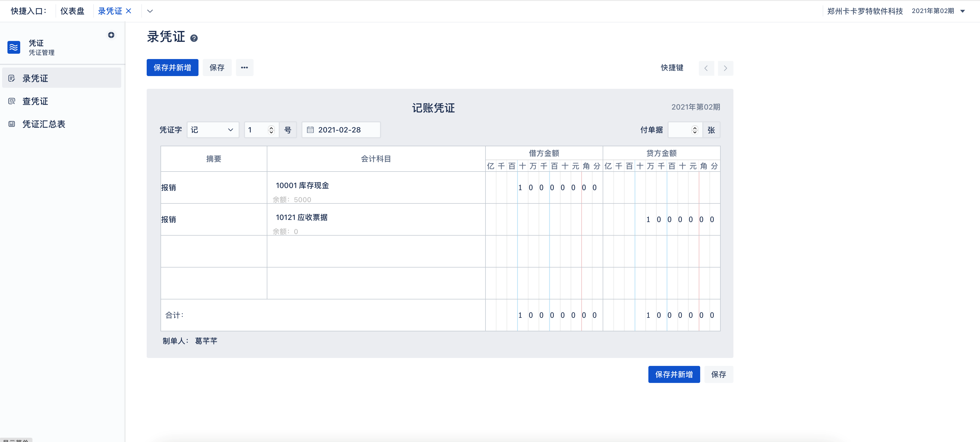
Task: Close the 录凭证 tab
Action: click(129, 11)
